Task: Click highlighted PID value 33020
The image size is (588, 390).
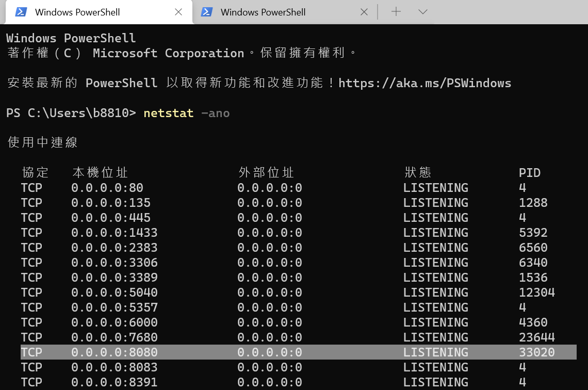Action: 536,352
